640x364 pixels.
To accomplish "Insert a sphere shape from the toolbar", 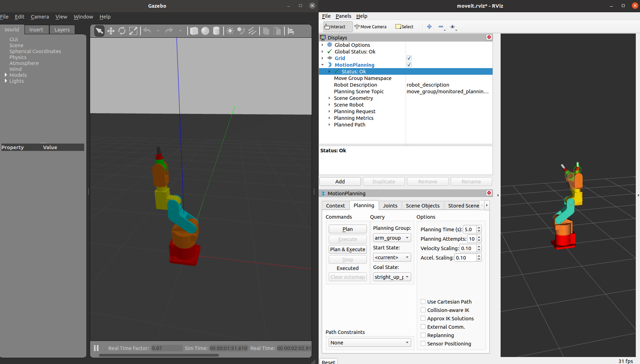I will 205,31.
